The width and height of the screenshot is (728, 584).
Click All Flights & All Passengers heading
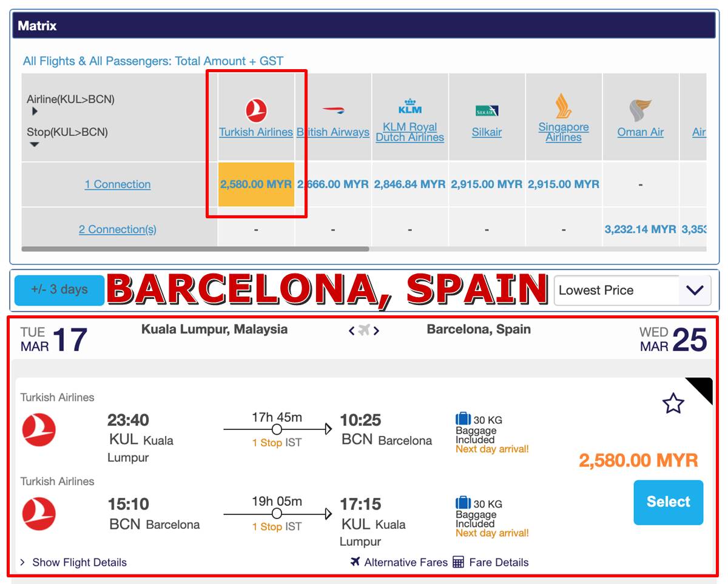click(x=153, y=61)
